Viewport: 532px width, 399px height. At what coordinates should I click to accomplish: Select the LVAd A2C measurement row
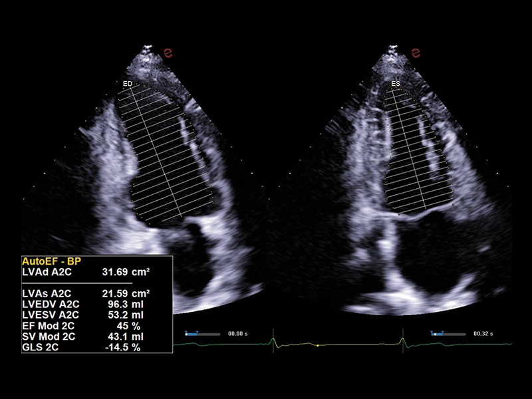[x=86, y=273]
